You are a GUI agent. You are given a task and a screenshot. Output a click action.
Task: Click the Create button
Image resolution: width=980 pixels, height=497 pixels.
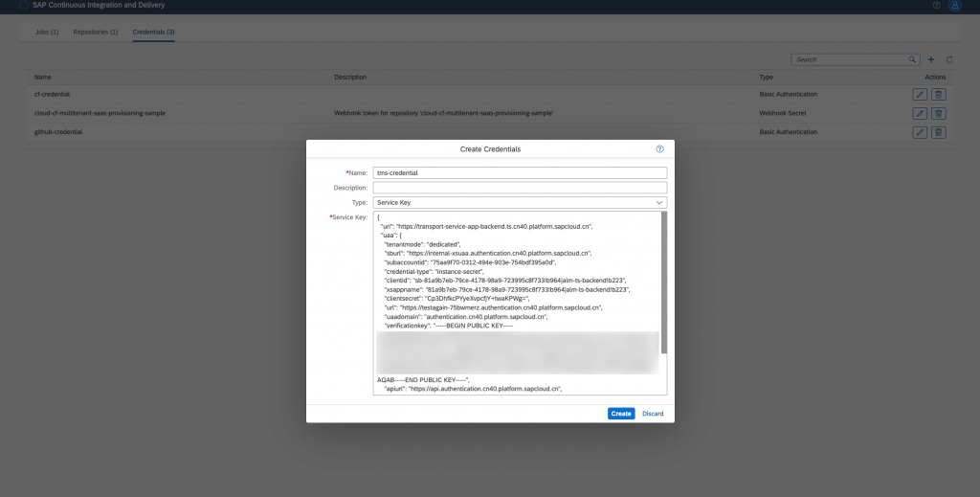620,414
